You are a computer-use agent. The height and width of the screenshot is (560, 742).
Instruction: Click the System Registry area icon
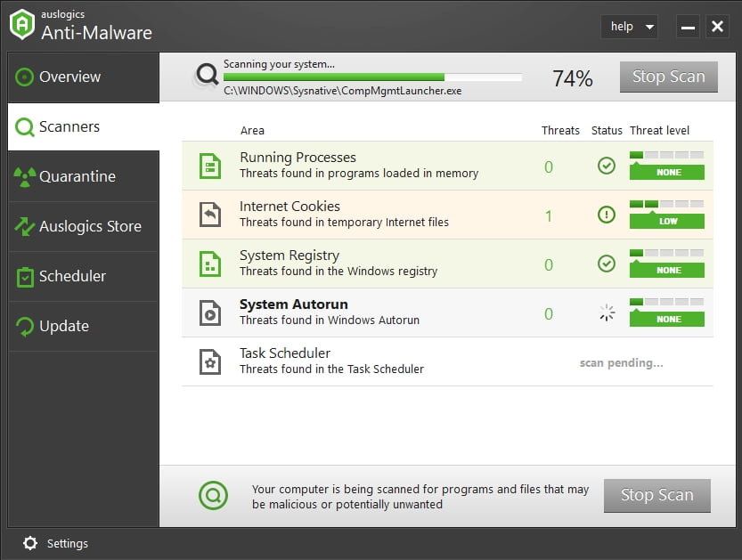pyautogui.click(x=210, y=264)
